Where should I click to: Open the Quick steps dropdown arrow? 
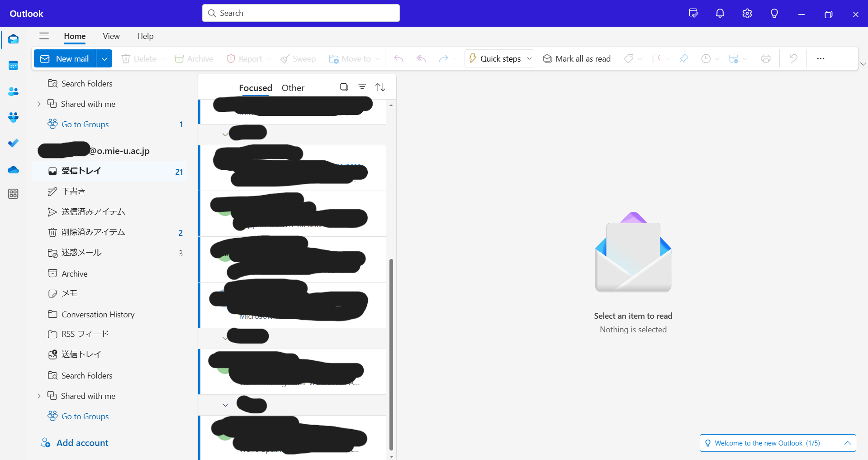pyautogui.click(x=529, y=58)
